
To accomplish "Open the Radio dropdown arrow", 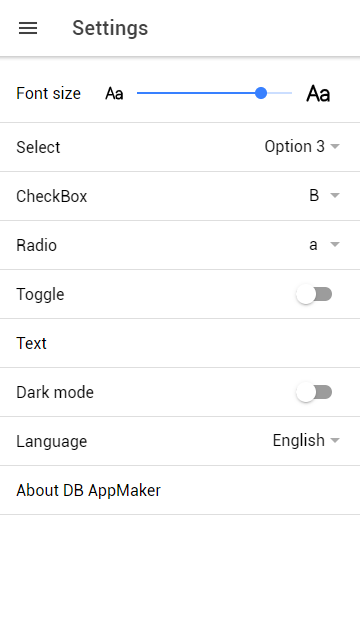I will pyautogui.click(x=335, y=244).
